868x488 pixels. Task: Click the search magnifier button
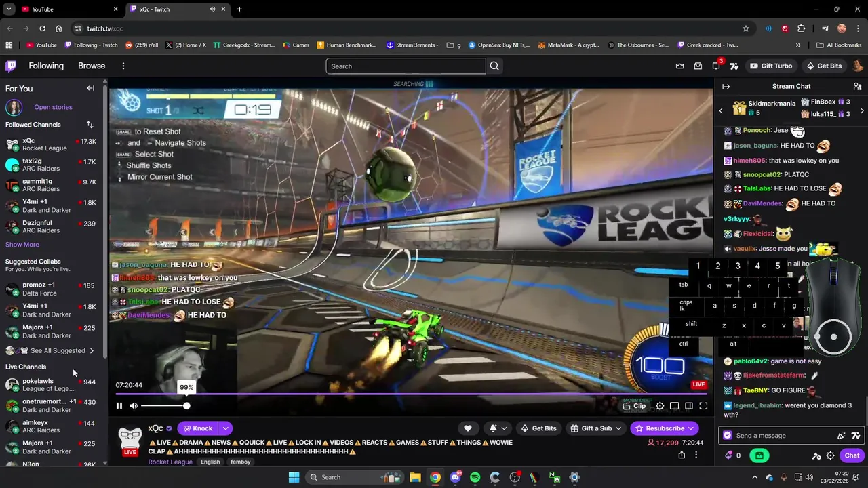[494, 66]
